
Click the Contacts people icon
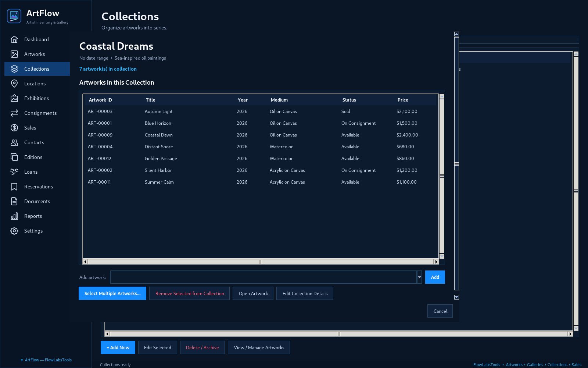(14, 142)
